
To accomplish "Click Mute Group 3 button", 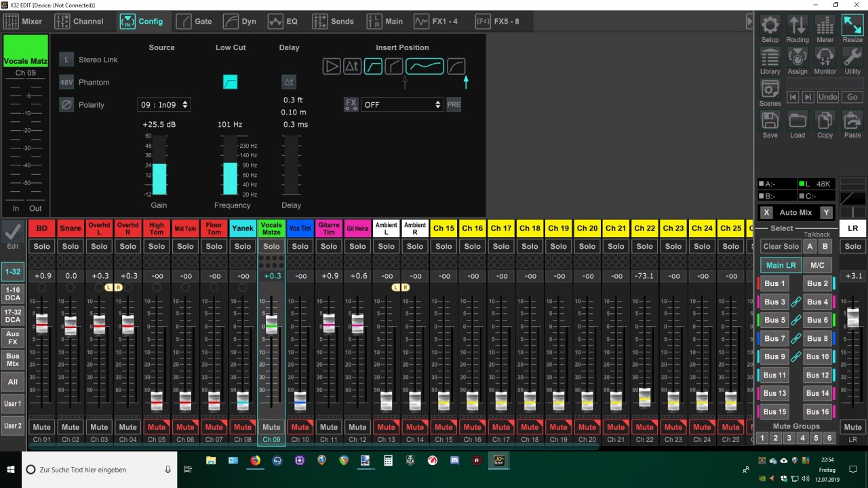I will 789,439.
